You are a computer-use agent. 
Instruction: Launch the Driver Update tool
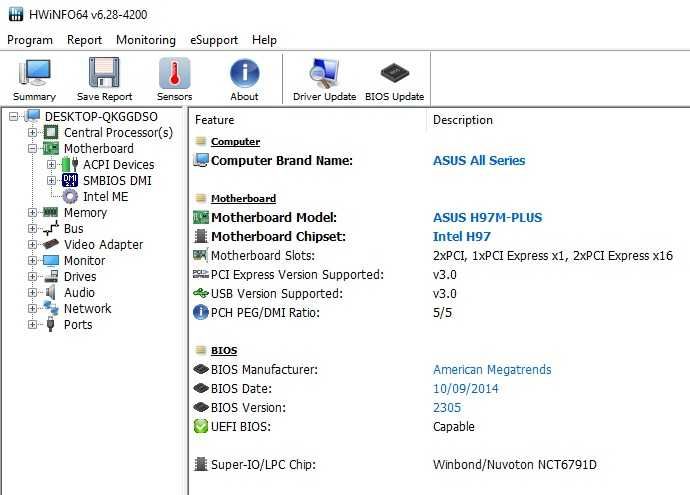(324, 73)
